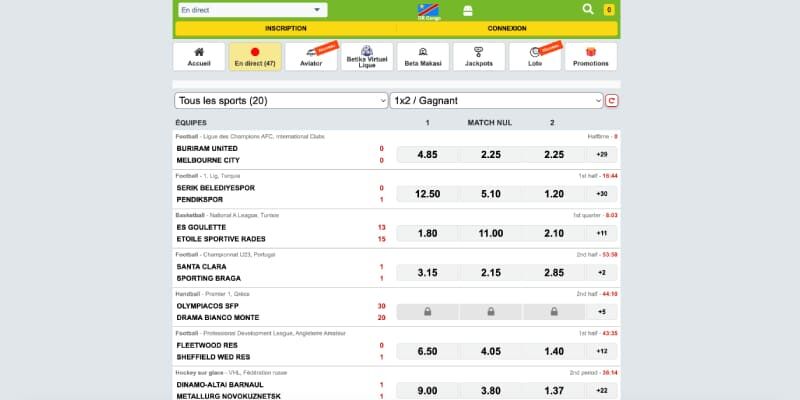Screen dimensions: 800x400
Task: Open Betika Virtuel Ligue tab
Action: tap(367, 57)
